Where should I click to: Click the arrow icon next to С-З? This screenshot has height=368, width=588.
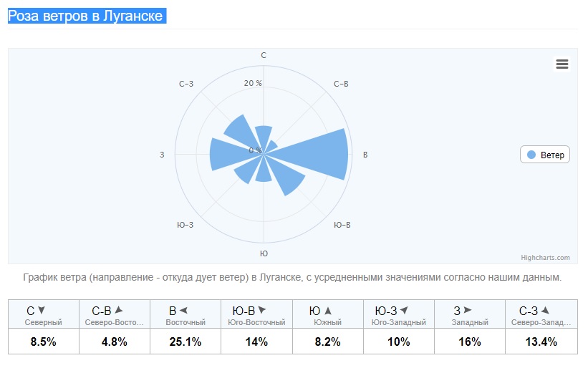click(545, 311)
